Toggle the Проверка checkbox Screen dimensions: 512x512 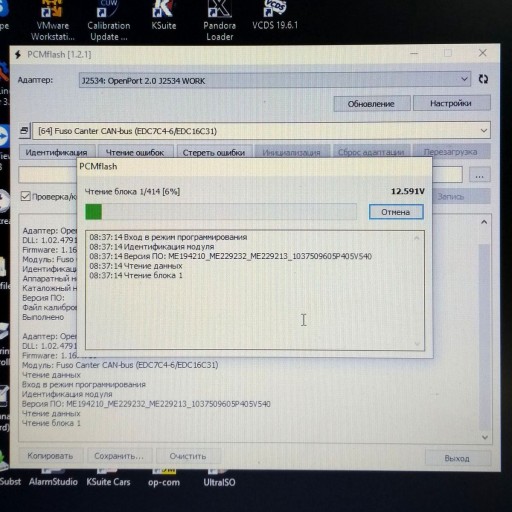click(x=25, y=196)
